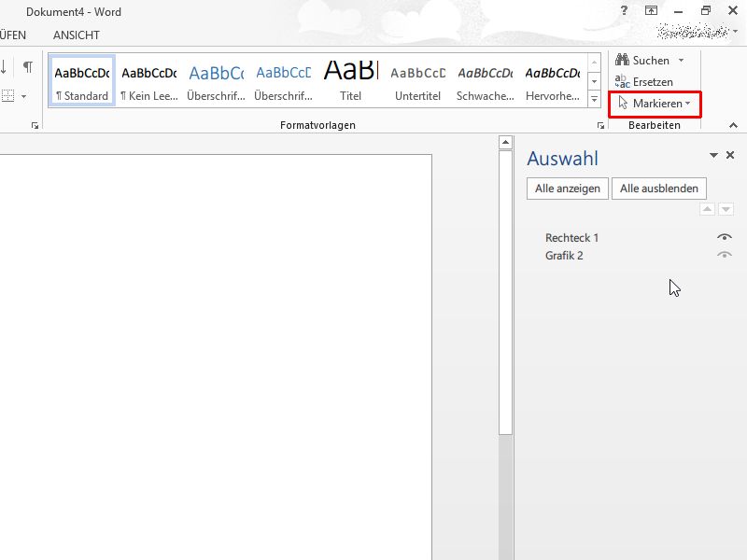This screenshot has width=747, height=560.
Task: Close the Auswahl pane
Action: [x=730, y=155]
